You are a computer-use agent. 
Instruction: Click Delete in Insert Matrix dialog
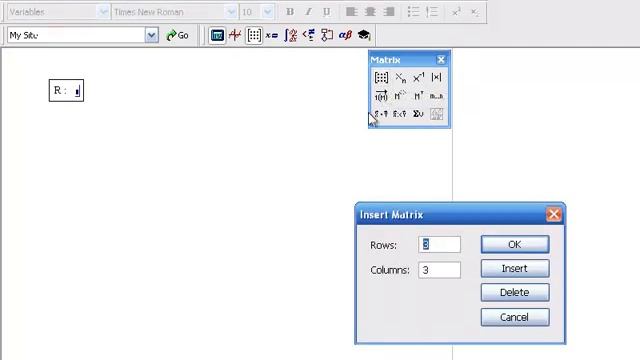pos(515,293)
